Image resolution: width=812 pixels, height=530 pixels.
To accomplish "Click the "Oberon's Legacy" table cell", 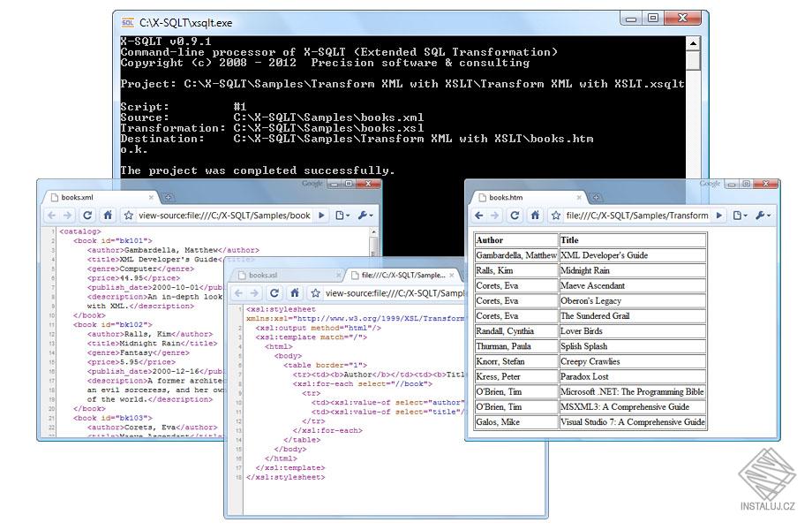I will pos(632,301).
